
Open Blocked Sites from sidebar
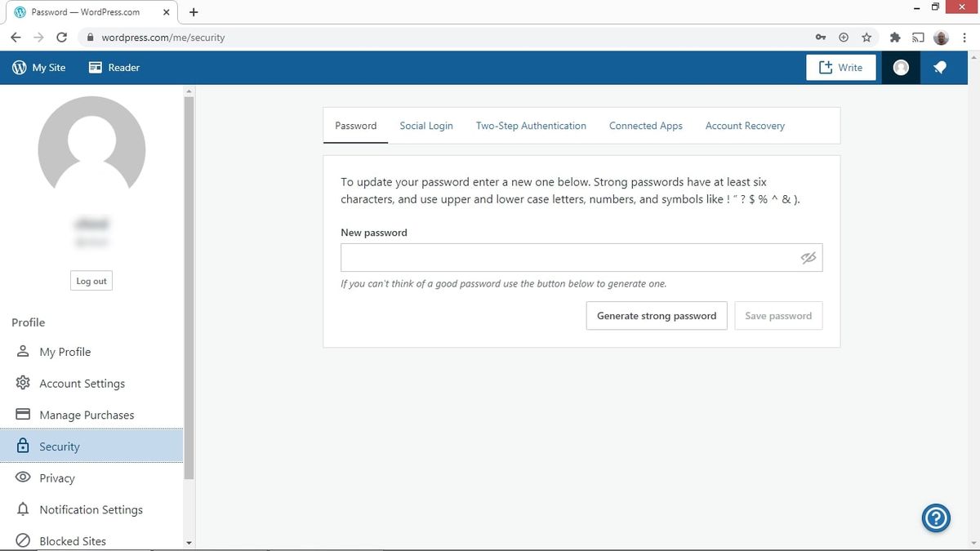pos(73,540)
